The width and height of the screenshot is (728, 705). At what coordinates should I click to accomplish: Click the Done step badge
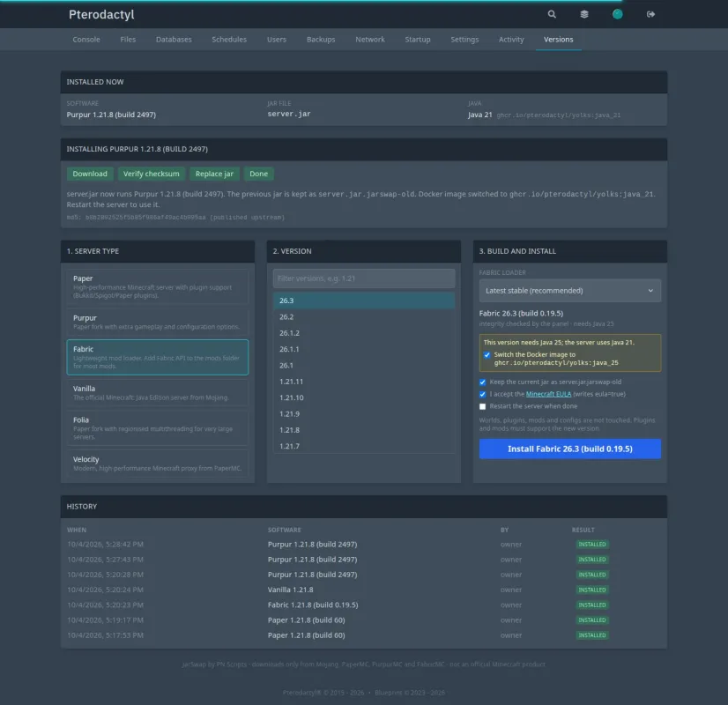258,174
